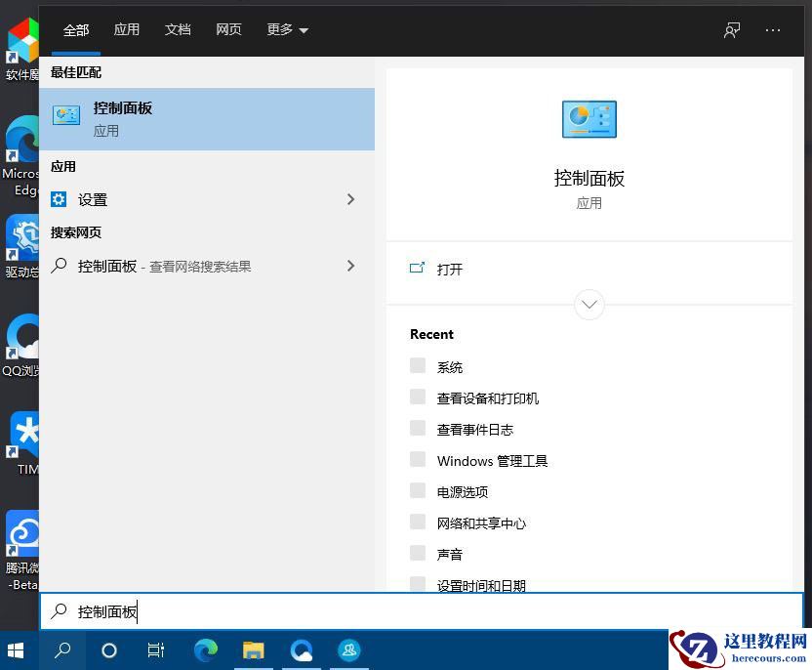Image resolution: width=812 pixels, height=670 pixels.
Task: Open 电源选项 from the Recent list
Action: [x=462, y=491]
